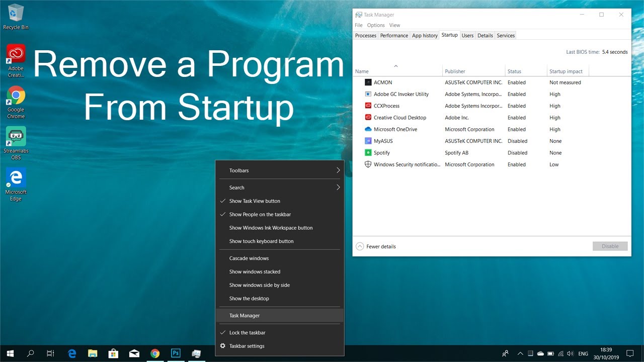Choose Show windows stacked
The image size is (644, 362).
[279, 272]
